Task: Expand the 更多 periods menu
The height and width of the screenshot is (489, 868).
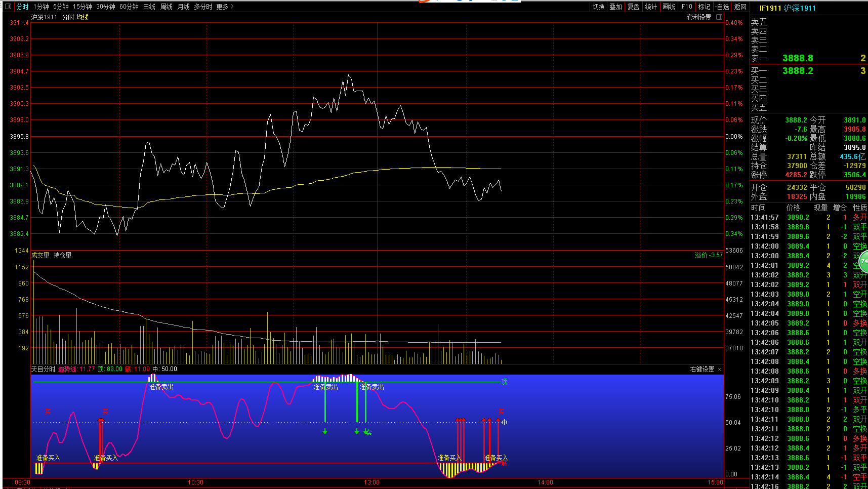Action: click(225, 7)
